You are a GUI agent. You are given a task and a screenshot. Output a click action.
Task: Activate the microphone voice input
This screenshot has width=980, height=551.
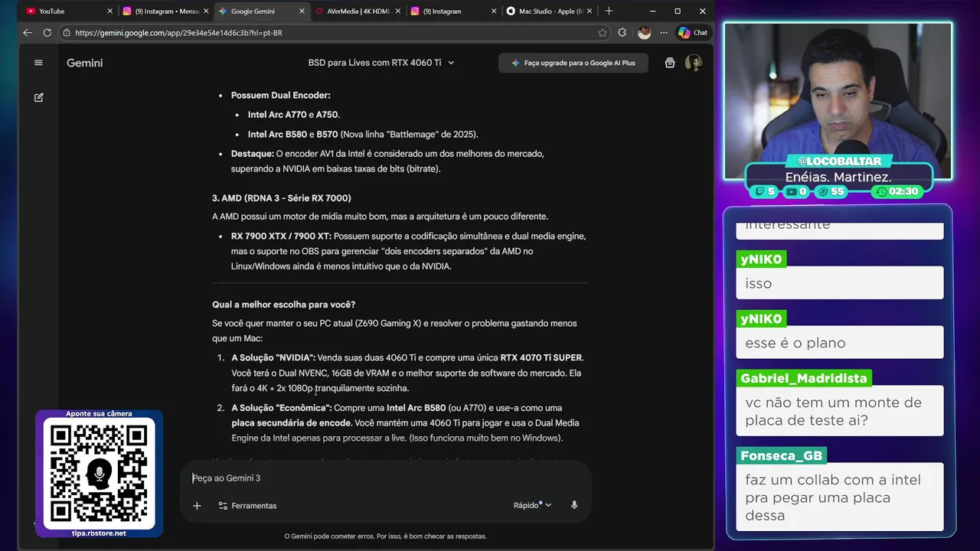click(574, 506)
